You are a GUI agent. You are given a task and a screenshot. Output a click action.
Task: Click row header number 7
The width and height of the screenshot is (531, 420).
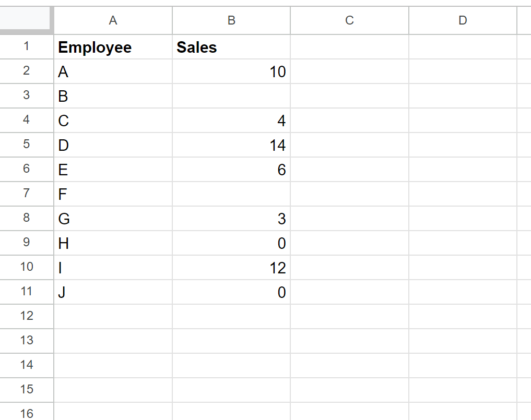(27, 194)
